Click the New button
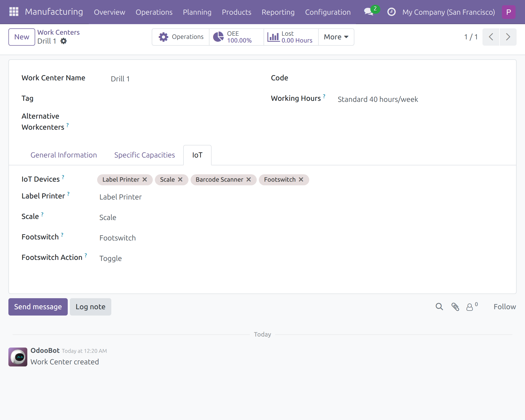The image size is (525, 420). tap(22, 37)
